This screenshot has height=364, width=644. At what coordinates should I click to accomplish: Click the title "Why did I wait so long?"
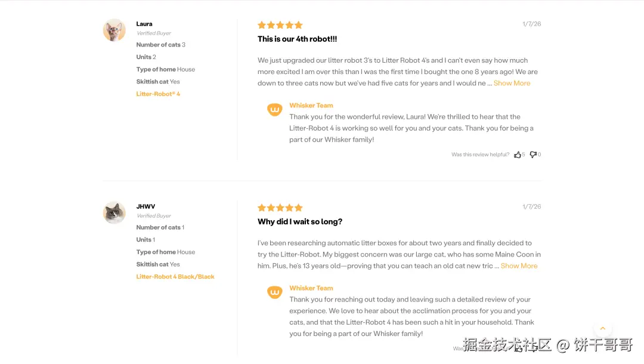[300, 222]
